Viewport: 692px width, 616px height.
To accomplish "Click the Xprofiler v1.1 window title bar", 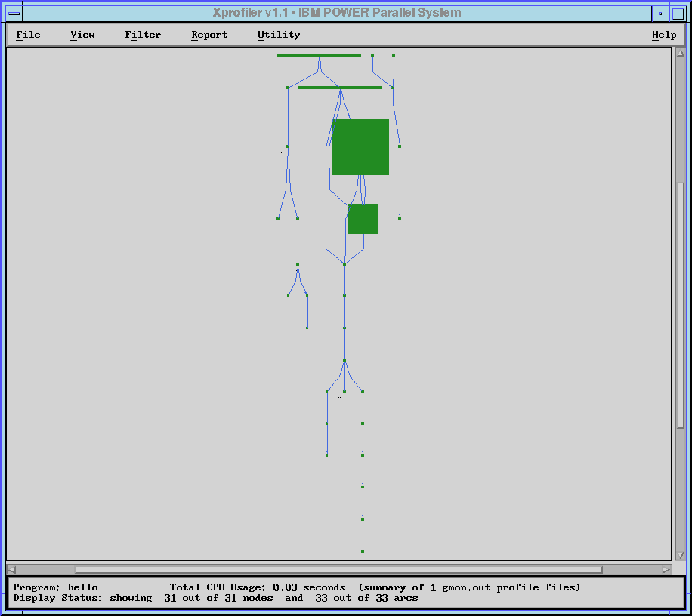I will pos(337,13).
